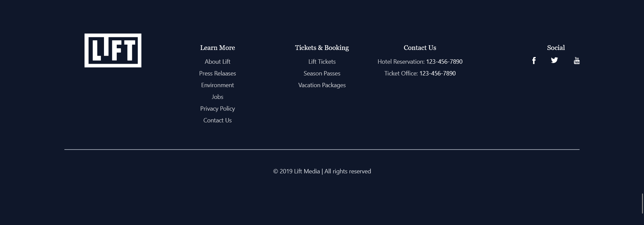Open the YouTube icon link
Viewport: 644px width, 225px height.
[x=577, y=61]
